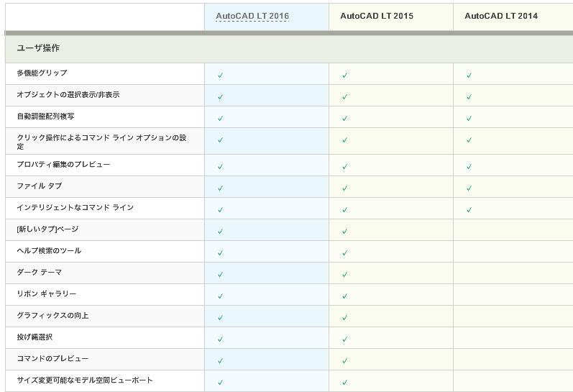Click プロパティ編集のプレビュー checkmark under LT 2014

pos(469,167)
